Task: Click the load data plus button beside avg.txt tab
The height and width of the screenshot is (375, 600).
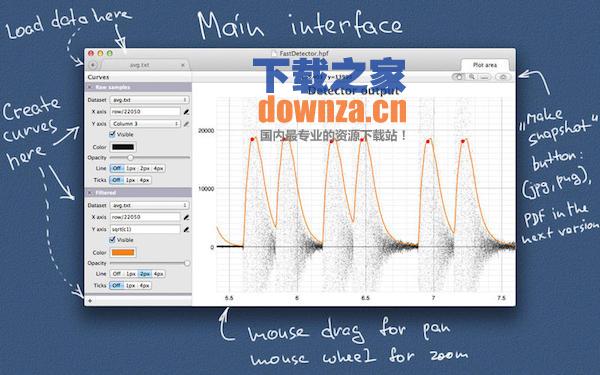Action: pos(93,65)
